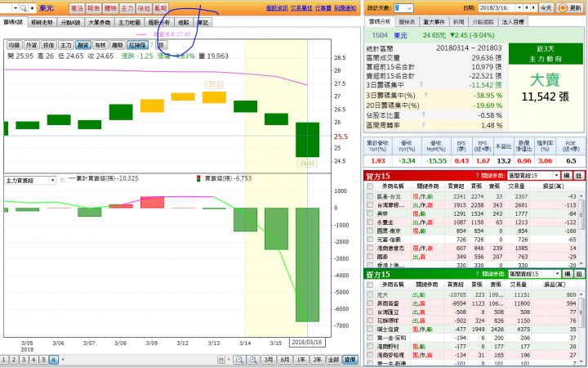The width and height of the screenshot is (588, 368).
Task: Click the chart scroll grip handle icon
Action: (221, 360)
